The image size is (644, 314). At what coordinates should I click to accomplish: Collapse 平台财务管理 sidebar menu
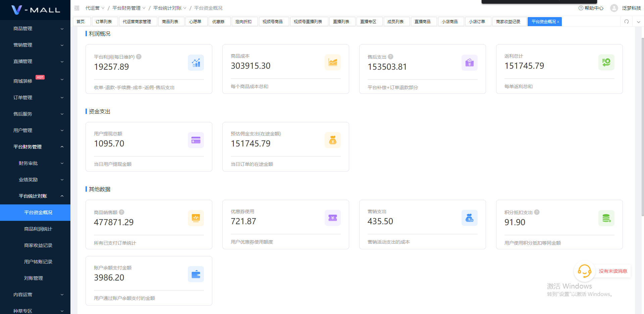pyautogui.click(x=35, y=147)
